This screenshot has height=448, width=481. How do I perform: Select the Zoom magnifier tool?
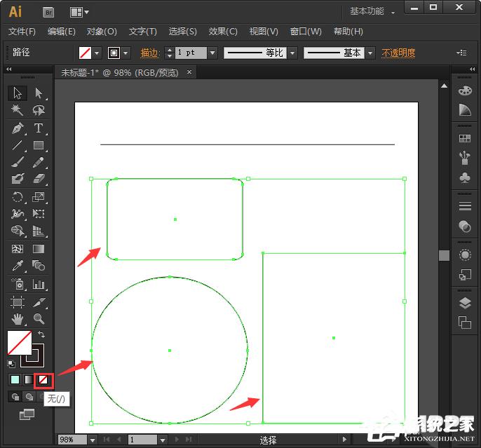39,319
